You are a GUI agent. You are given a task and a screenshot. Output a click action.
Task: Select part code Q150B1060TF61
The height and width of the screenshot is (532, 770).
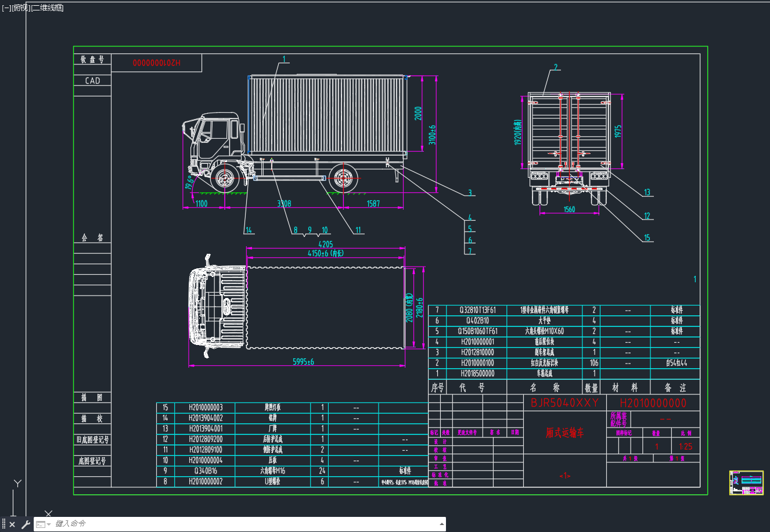[478, 331]
